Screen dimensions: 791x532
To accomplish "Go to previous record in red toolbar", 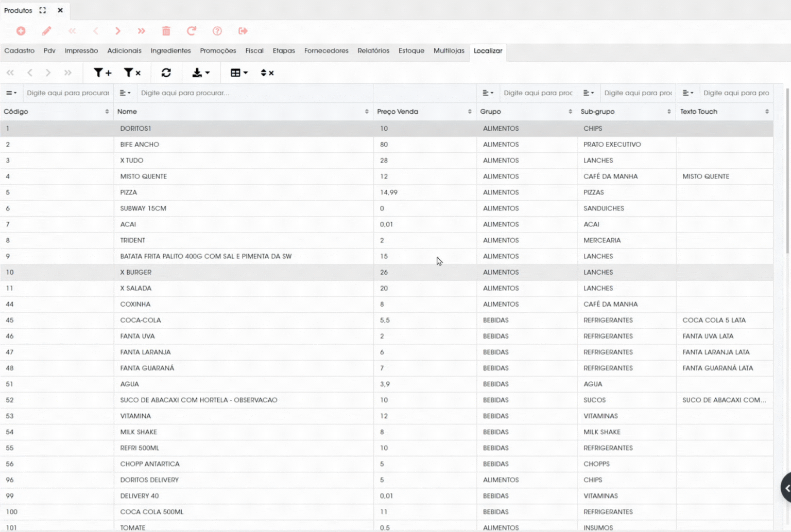I will [x=96, y=31].
